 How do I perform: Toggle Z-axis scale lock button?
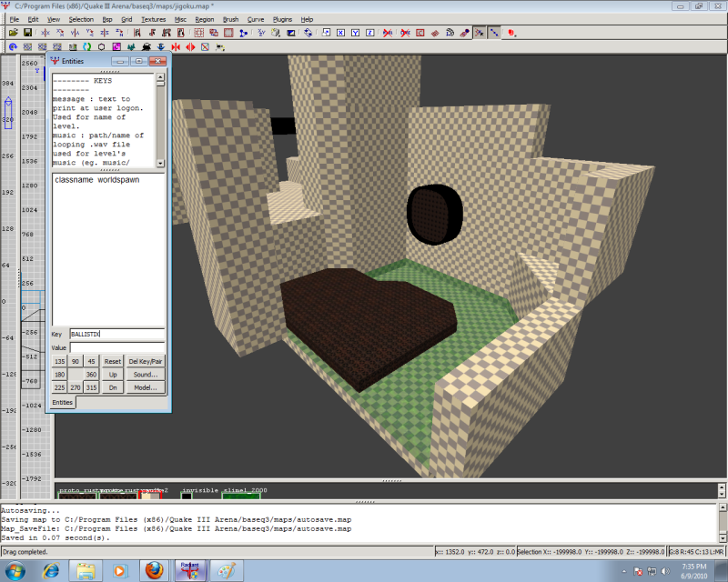point(370,33)
